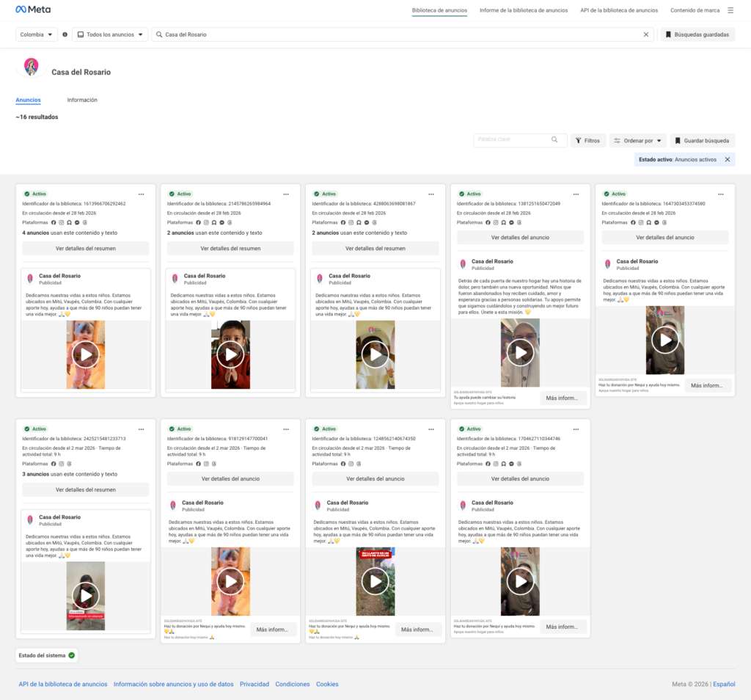Play video in ad 1381251650472049
The image size is (751, 700).
tap(520, 353)
